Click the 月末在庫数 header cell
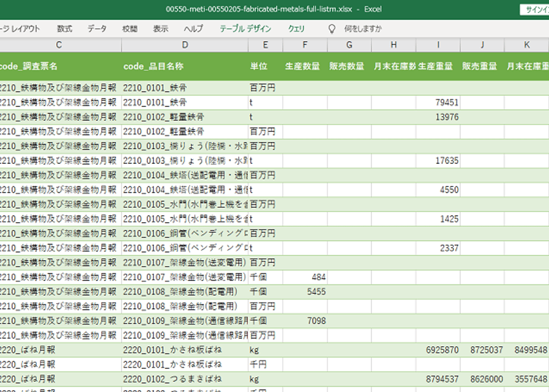The image size is (549, 392). (x=393, y=66)
